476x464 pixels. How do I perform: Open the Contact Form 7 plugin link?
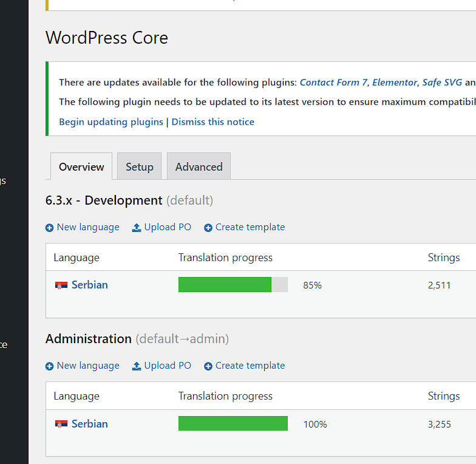[334, 83]
